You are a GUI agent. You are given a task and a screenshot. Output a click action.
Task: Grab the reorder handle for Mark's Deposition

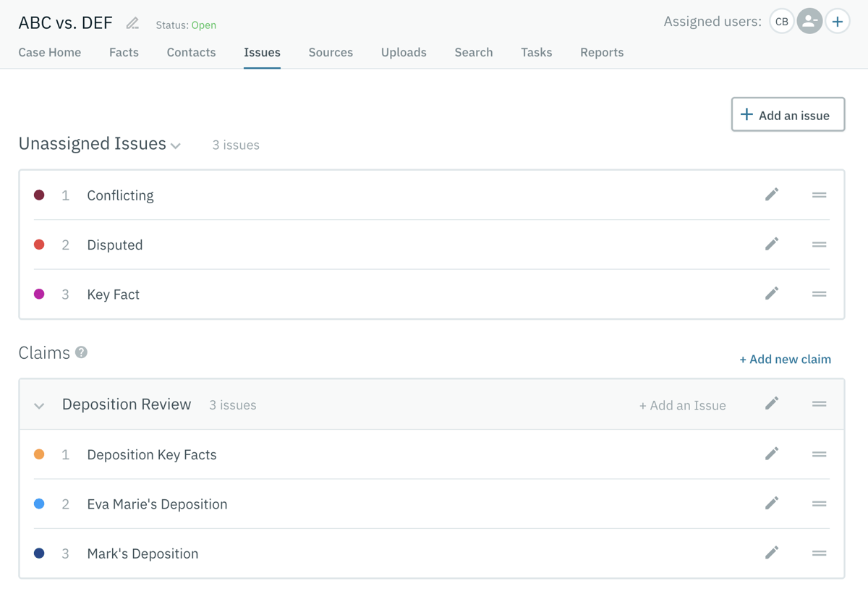click(x=819, y=553)
